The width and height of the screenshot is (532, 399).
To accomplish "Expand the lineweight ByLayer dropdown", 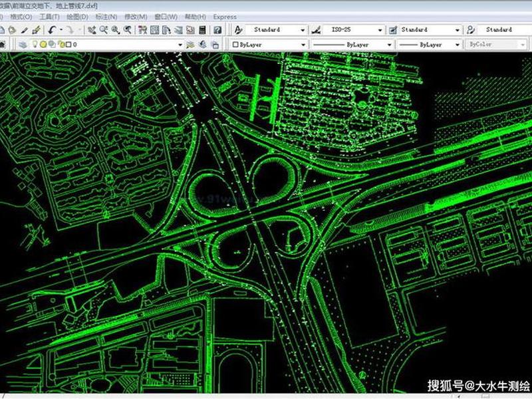I will pyautogui.click(x=457, y=45).
